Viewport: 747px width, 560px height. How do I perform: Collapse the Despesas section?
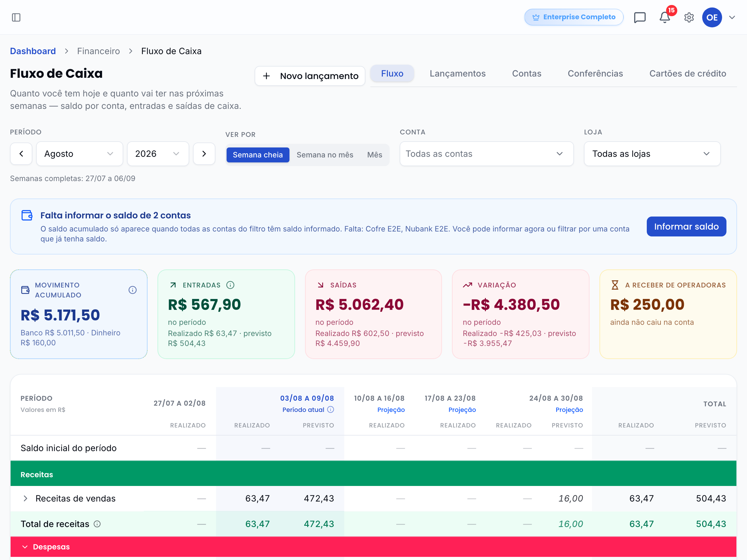point(25,547)
